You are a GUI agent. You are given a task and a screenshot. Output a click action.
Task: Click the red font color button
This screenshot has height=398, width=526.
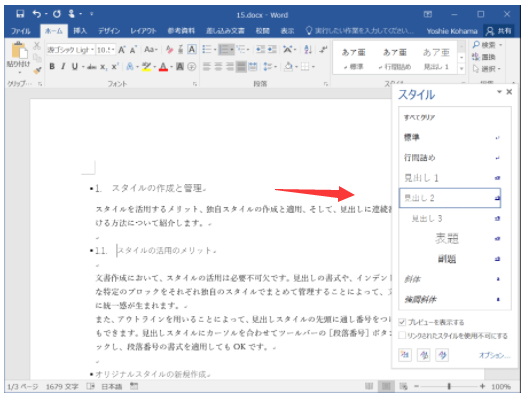pyautogui.click(x=163, y=67)
